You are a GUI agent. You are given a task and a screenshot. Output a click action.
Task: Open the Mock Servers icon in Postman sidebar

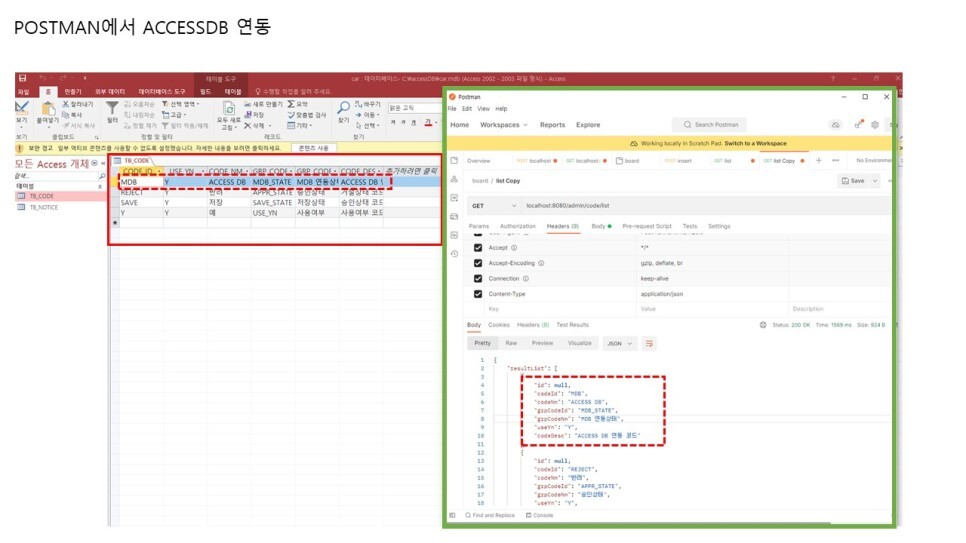tap(455, 216)
